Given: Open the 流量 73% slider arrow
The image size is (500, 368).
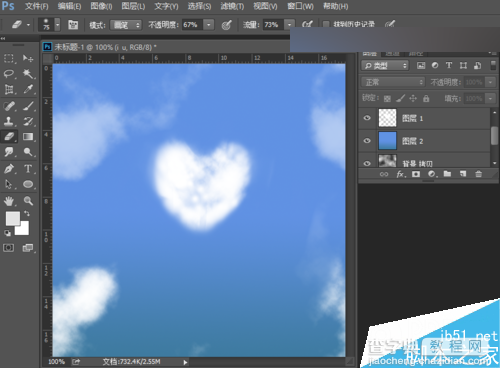Looking at the screenshot, I should click(x=290, y=25).
